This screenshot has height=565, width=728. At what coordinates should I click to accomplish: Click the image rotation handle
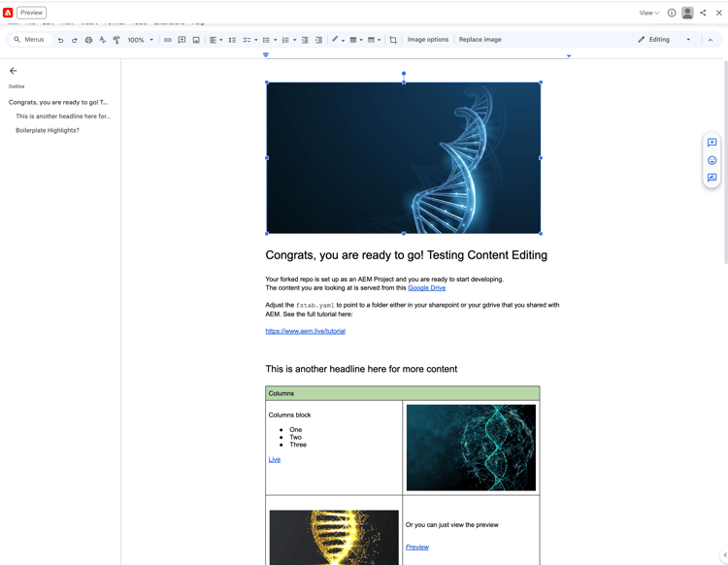404,74
